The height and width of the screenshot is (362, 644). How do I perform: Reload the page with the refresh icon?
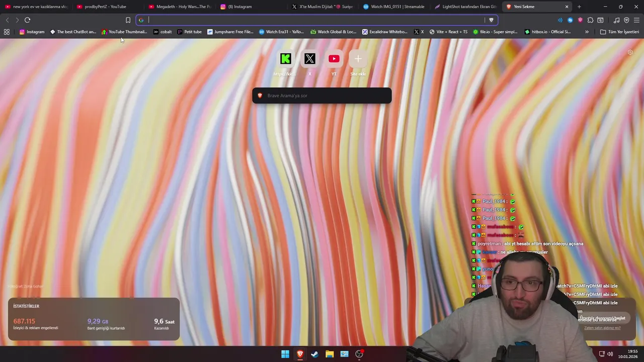pyautogui.click(x=27, y=20)
